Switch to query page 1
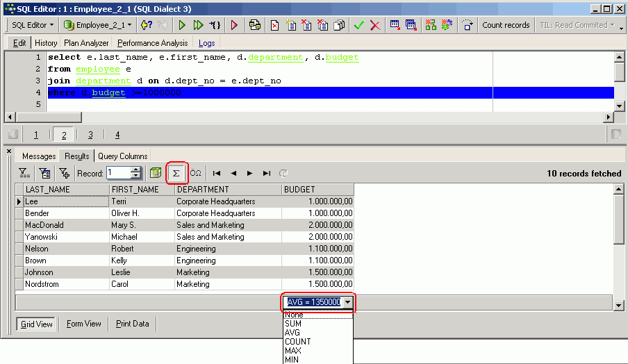628x364 pixels. [x=36, y=135]
